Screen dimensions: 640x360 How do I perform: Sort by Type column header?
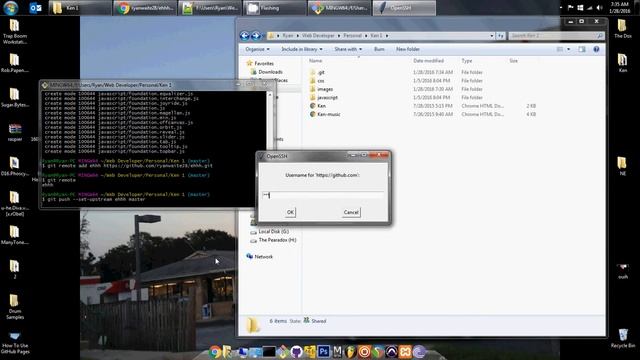point(467,61)
